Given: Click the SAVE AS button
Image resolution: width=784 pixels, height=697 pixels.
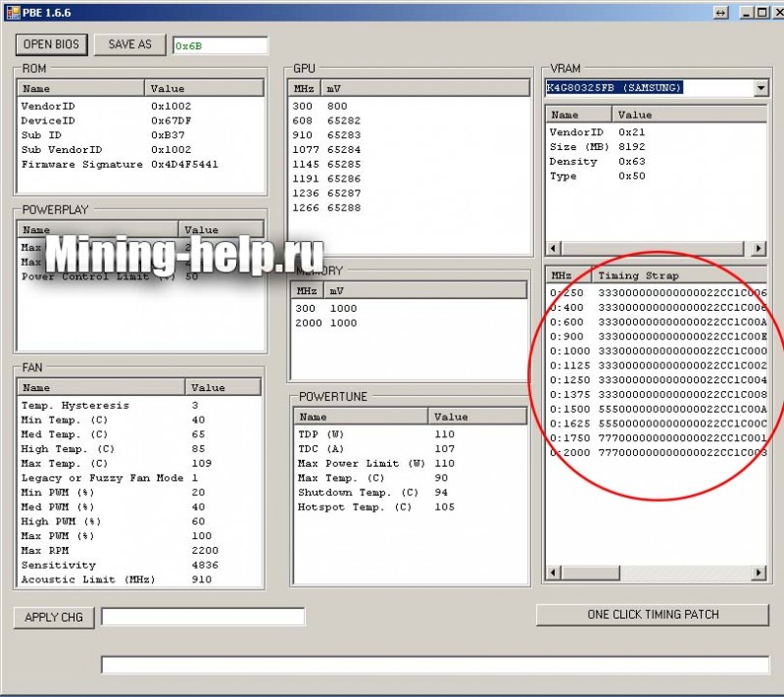Looking at the screenshot, I should [128, 44].
